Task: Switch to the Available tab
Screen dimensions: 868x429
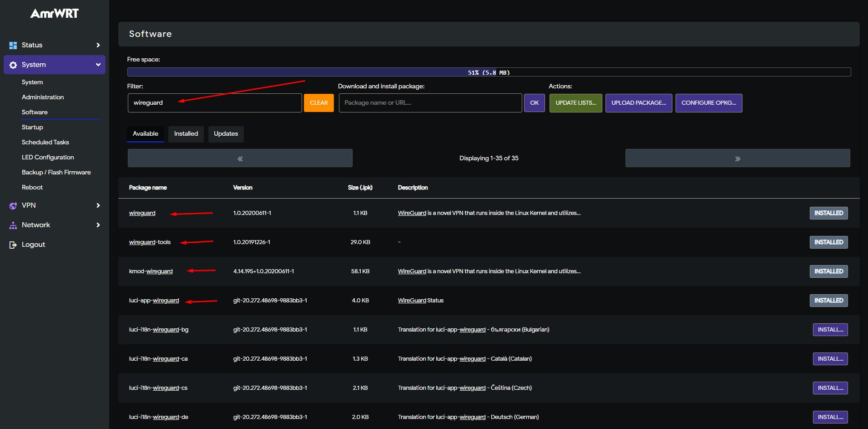Action: pyautogui.click(x=146, y=134)
